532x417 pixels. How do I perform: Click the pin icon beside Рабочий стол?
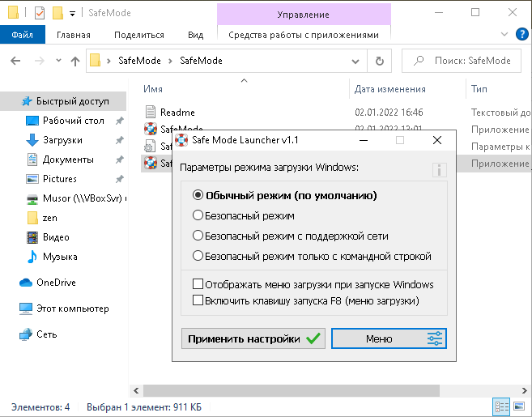pos(119,121)
